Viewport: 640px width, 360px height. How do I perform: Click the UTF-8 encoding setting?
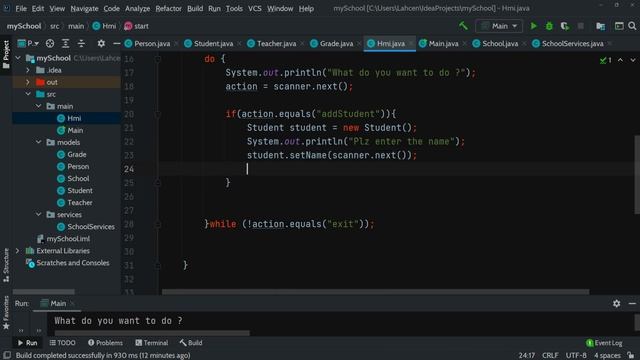(576, 356)
